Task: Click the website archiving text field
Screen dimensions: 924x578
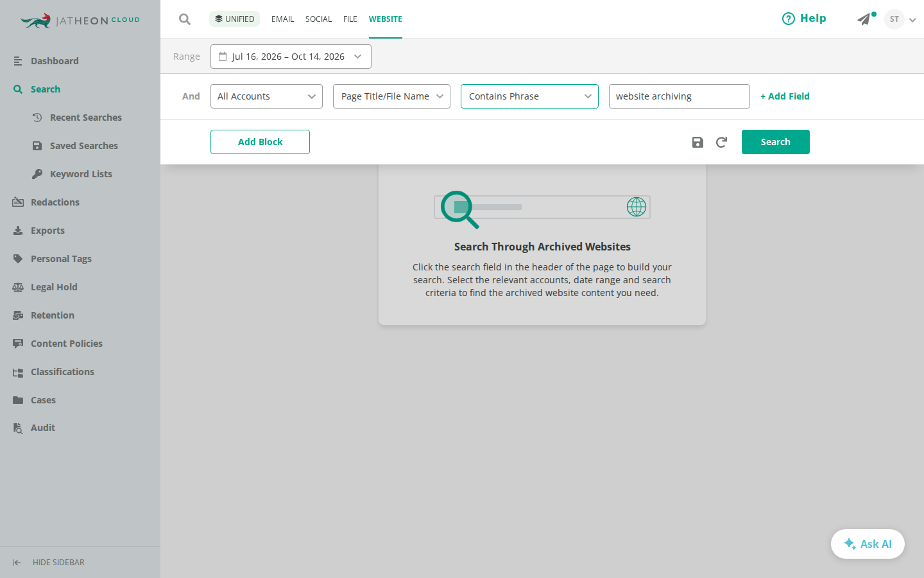Action: coord(679,96)
